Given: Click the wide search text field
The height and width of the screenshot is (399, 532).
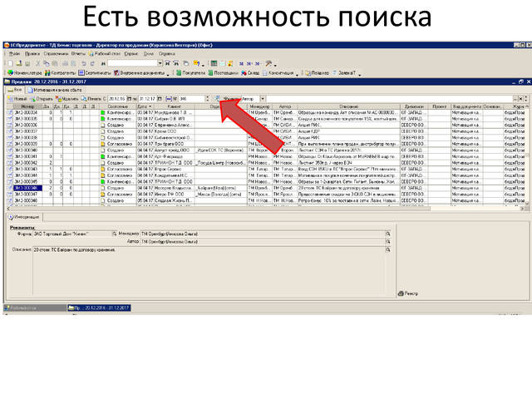Looking at the screenshot, I should pos(390,99).
